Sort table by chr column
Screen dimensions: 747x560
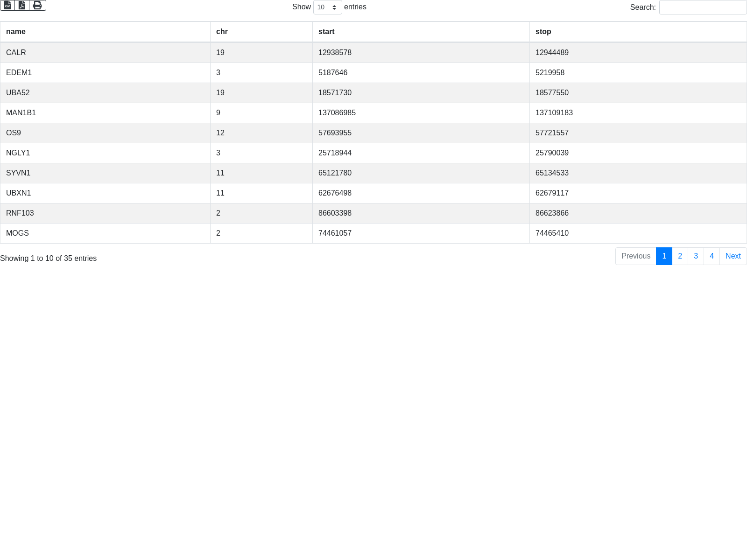(222, 32)
